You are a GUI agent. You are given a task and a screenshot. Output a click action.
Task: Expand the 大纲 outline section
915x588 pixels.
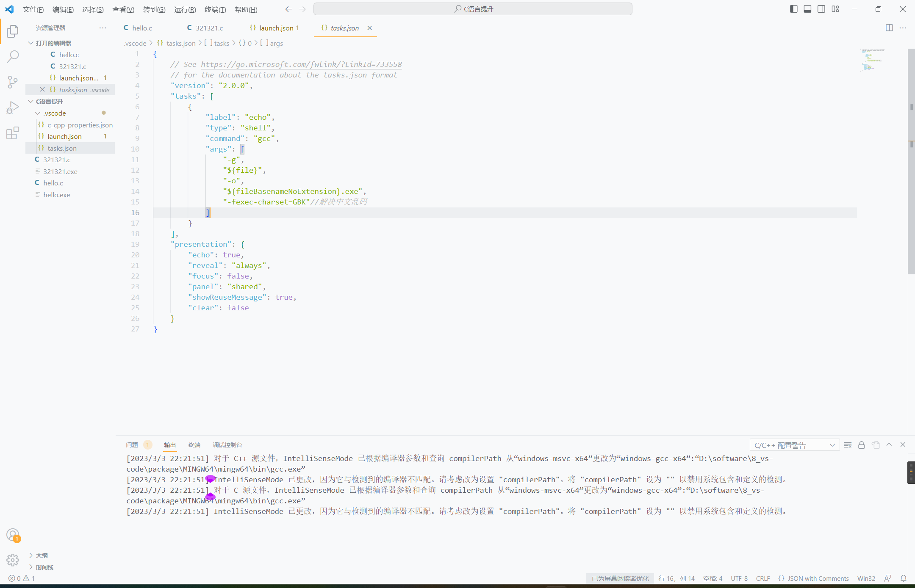pyautogui.click(x=42, y=555)
